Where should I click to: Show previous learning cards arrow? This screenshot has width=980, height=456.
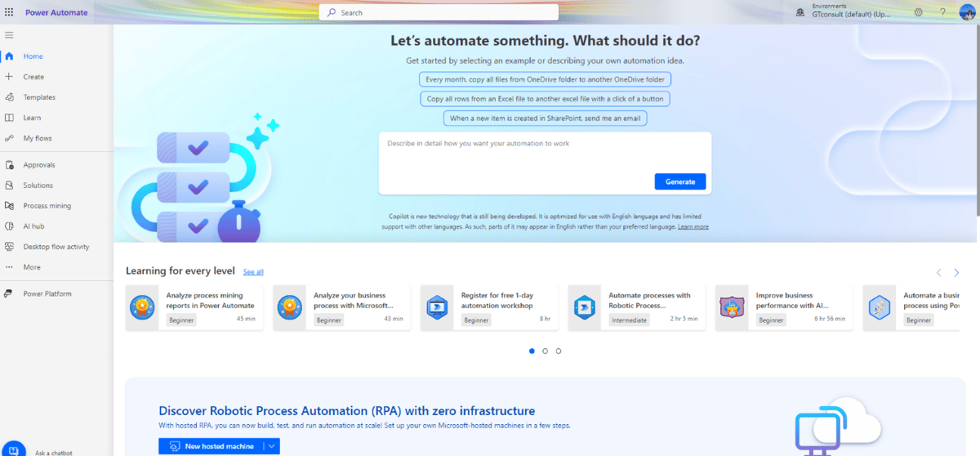tap(939, 273)
